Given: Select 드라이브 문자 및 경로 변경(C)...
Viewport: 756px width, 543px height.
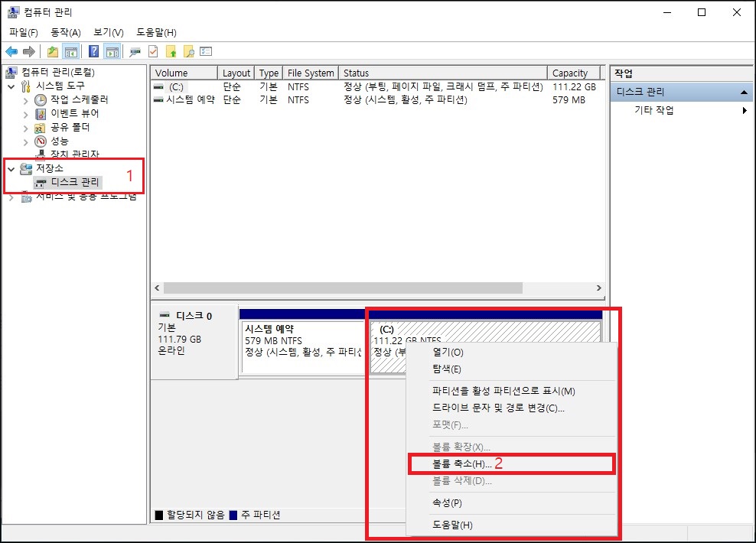Looking at the screenshot, I should coord(512,408).
